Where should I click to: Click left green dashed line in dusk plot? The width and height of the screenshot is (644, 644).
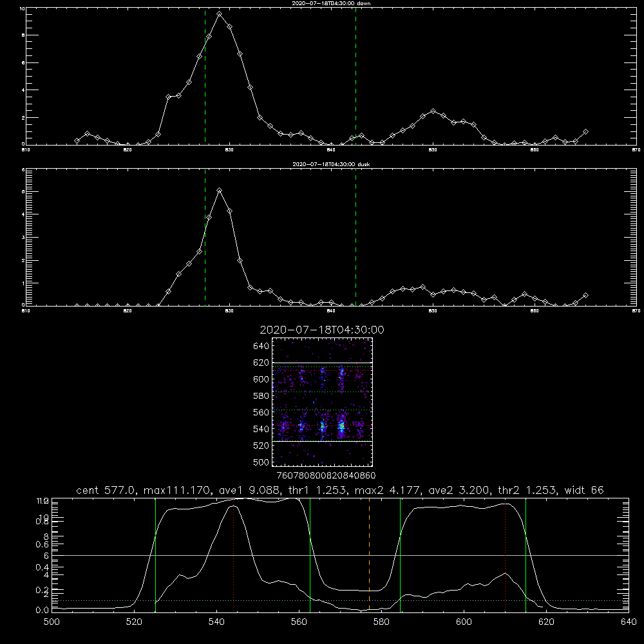[x=205, y=238]
